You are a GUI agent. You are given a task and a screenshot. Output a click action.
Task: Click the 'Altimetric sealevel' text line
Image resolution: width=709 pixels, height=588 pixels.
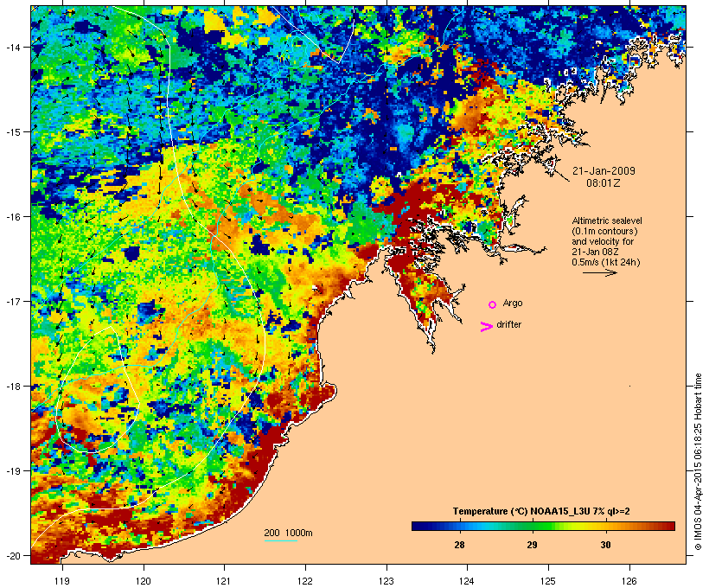tap(607, 220)
